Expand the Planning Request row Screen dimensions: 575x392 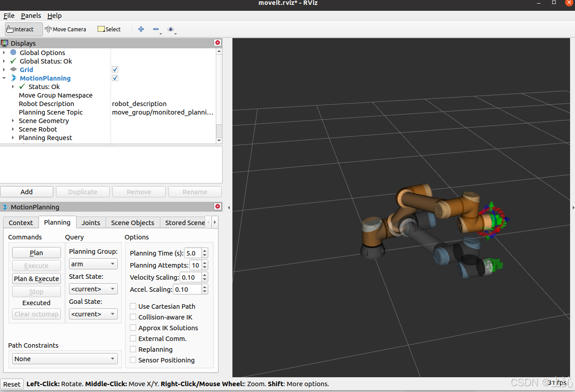coord(13,137)
